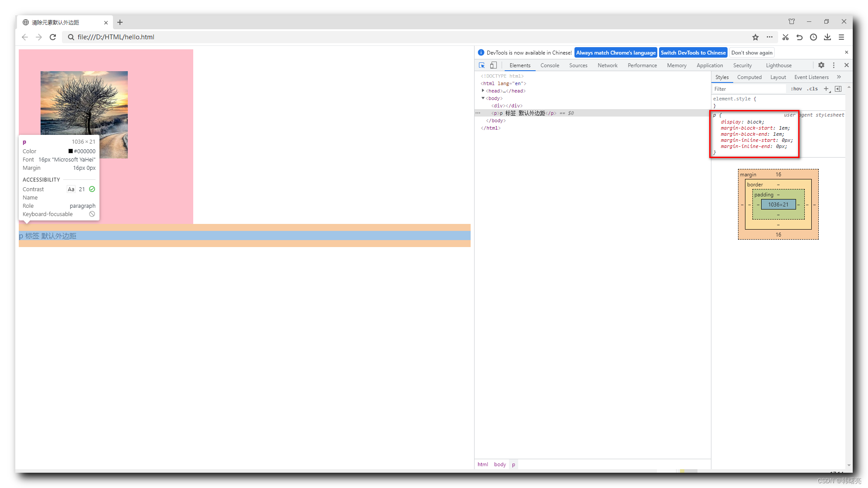Toggle the :hov element state button

coord(796,89)
